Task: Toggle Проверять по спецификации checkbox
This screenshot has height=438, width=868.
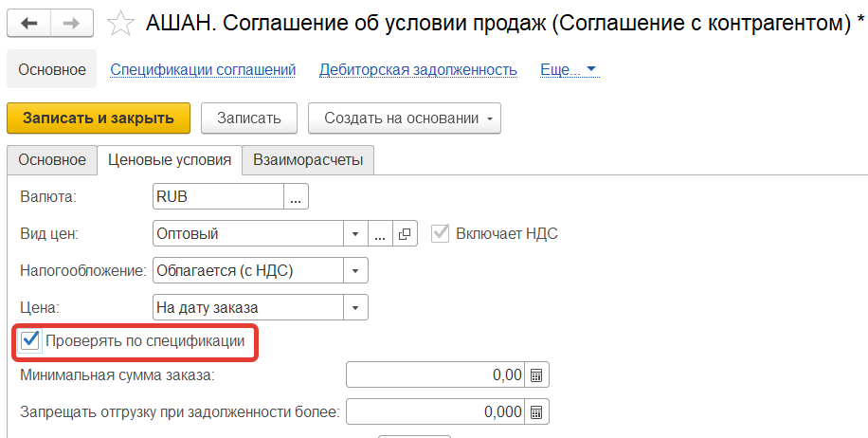Action: [30, 340]
